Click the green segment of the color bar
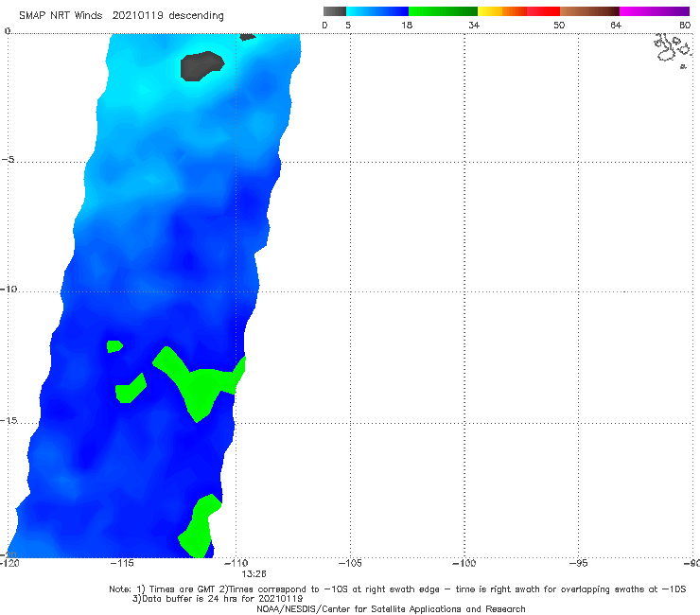Viewport: 700px width, 615px height. point(443,11)
